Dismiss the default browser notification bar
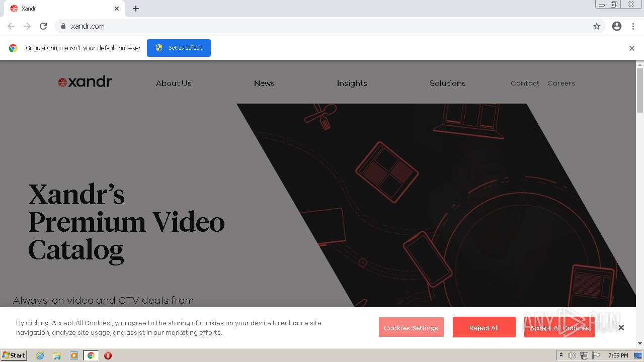 632,48
